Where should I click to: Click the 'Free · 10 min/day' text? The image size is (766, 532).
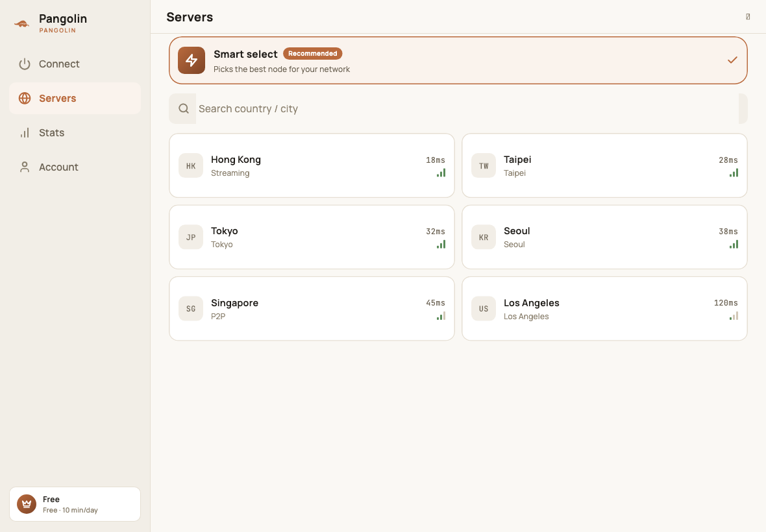pos(70,510)
